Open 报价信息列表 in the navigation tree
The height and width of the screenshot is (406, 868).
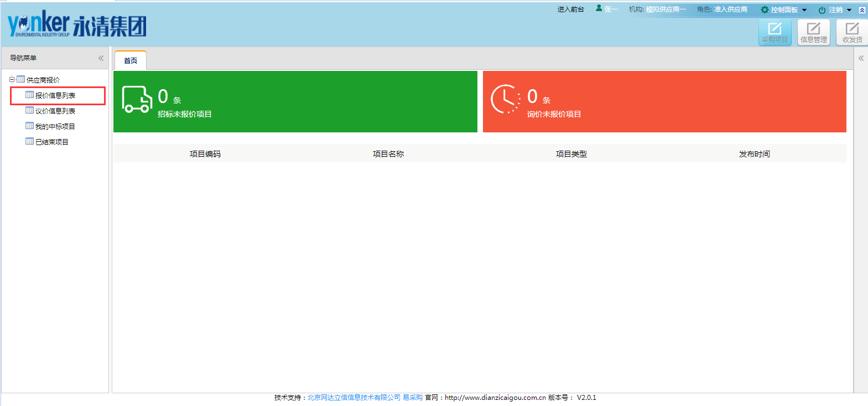(x=55, y=95)
